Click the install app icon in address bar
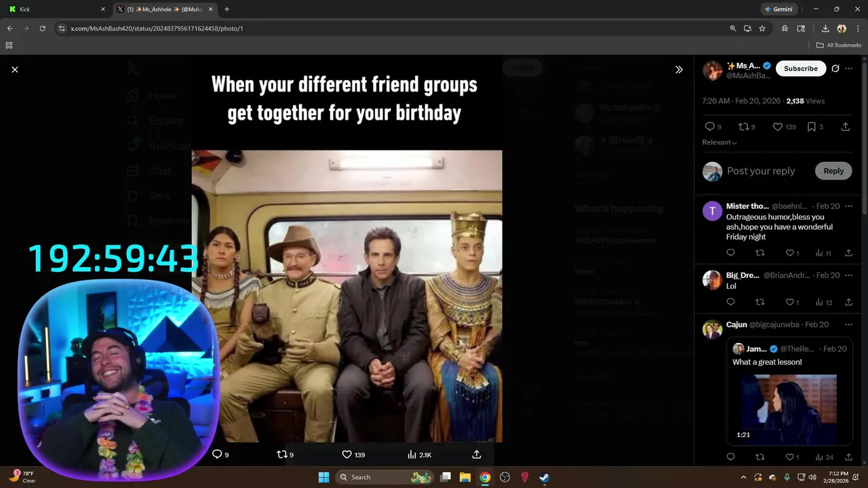Image resolution: width=868 pixels, height=488 pixels. click(x=747, y=28)
